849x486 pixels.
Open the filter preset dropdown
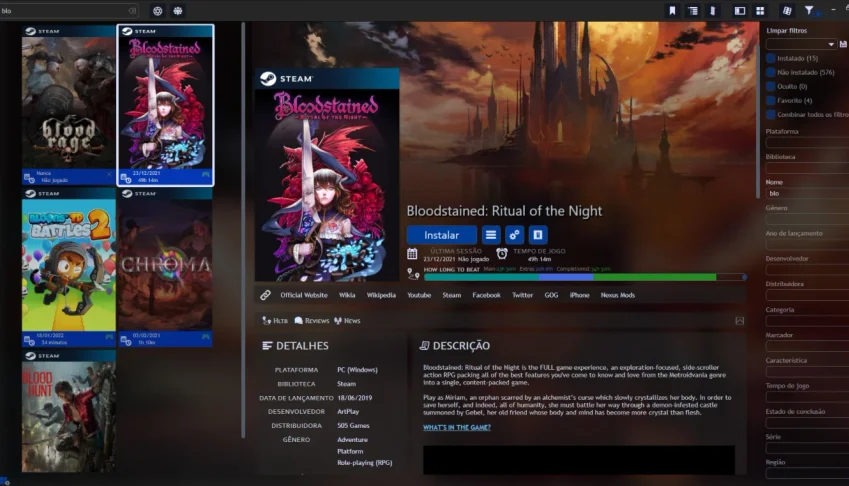click(x=801, y=44)
